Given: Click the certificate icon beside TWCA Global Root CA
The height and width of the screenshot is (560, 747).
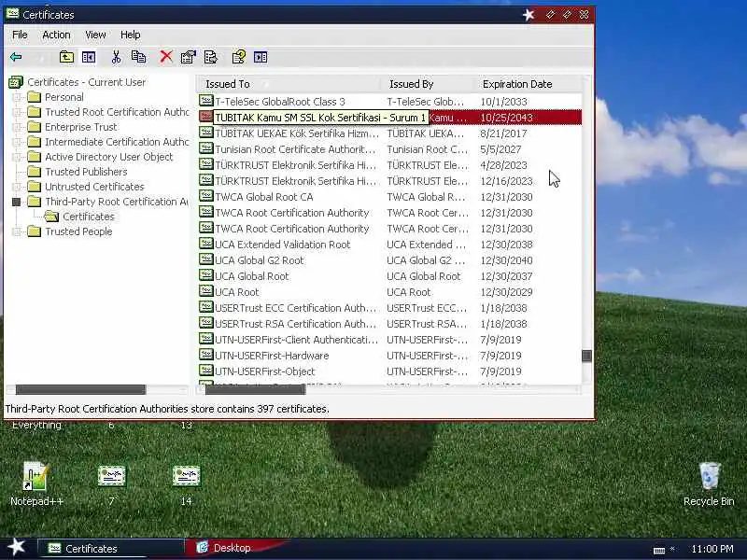Looking at the screenshot, I should [x=205, y=196].
